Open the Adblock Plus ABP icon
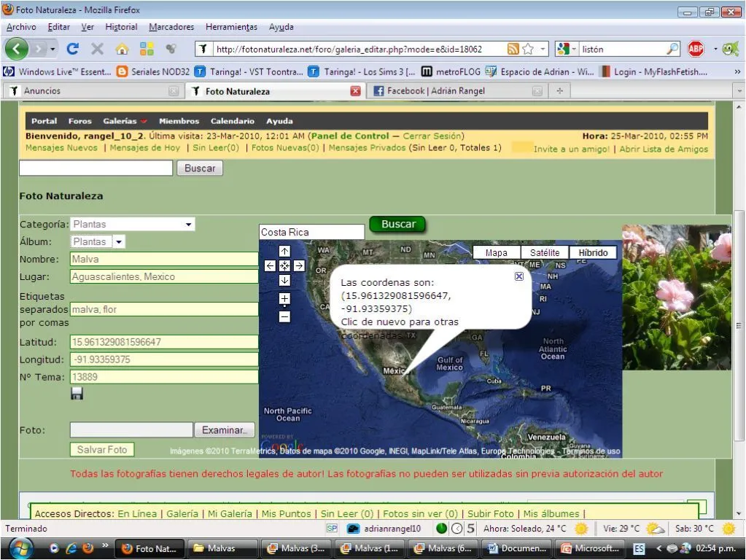 [x=696, y=49]
